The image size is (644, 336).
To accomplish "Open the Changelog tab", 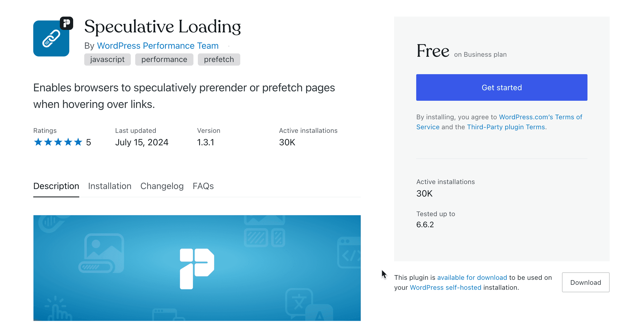I will 162,186.
